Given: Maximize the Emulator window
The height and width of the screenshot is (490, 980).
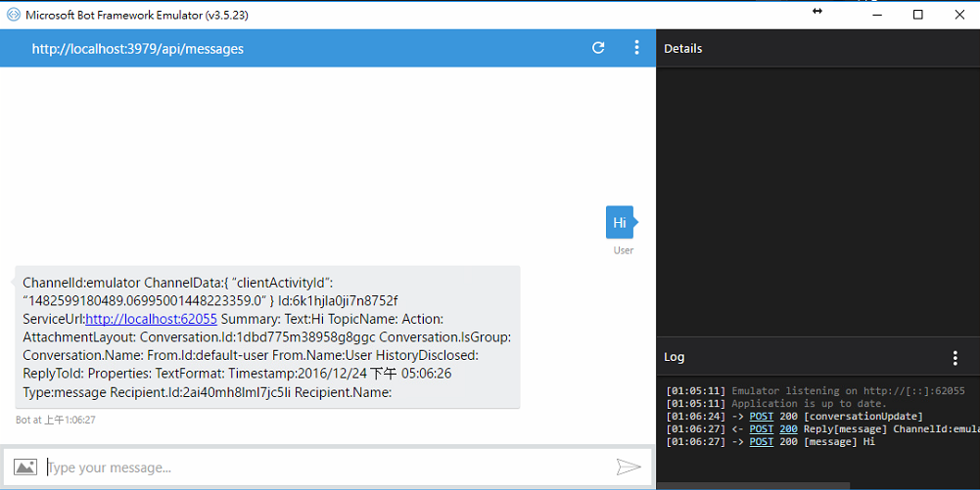Looking at the screenshot, I should (918, 15).
